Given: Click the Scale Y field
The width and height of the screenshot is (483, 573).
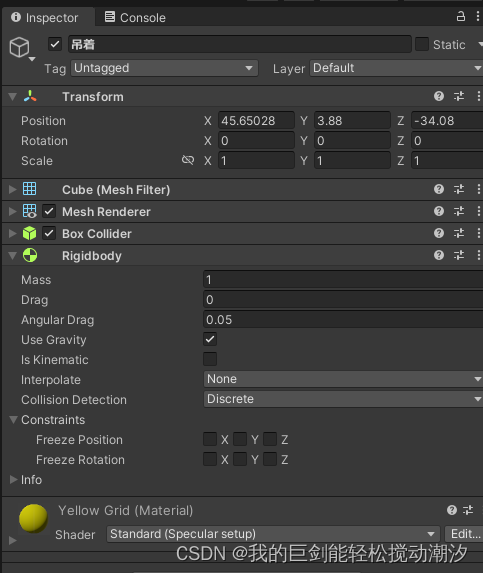Looking at the screenshot, I should pos(352,161).
